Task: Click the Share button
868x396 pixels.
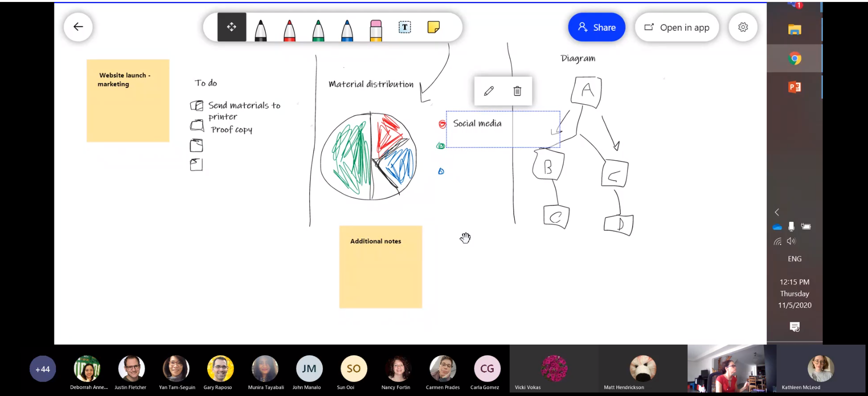Action: pyautogui.click(x=596, y=27)
